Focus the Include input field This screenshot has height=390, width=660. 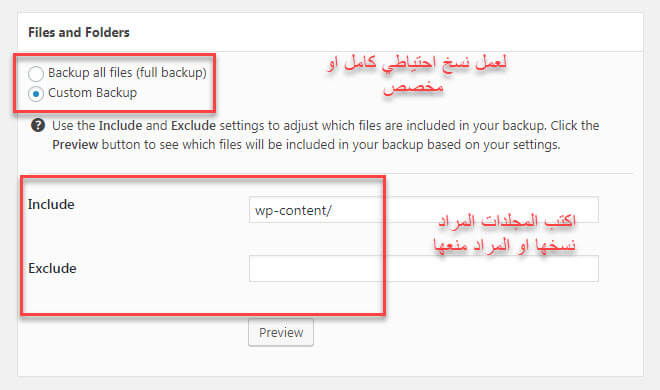click(x=423, y=210)
